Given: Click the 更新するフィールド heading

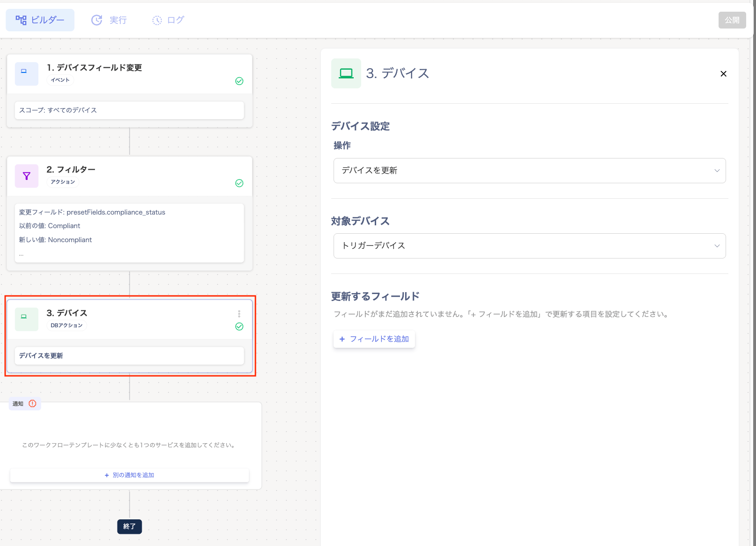Looking at the screenshot, I should [x=375, y=296].
